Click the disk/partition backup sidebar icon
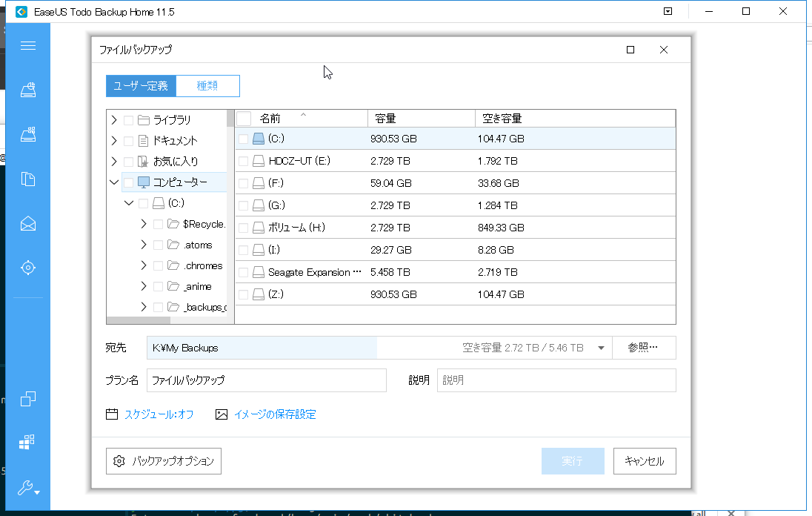Screen dimensions: 812x516 28,90
